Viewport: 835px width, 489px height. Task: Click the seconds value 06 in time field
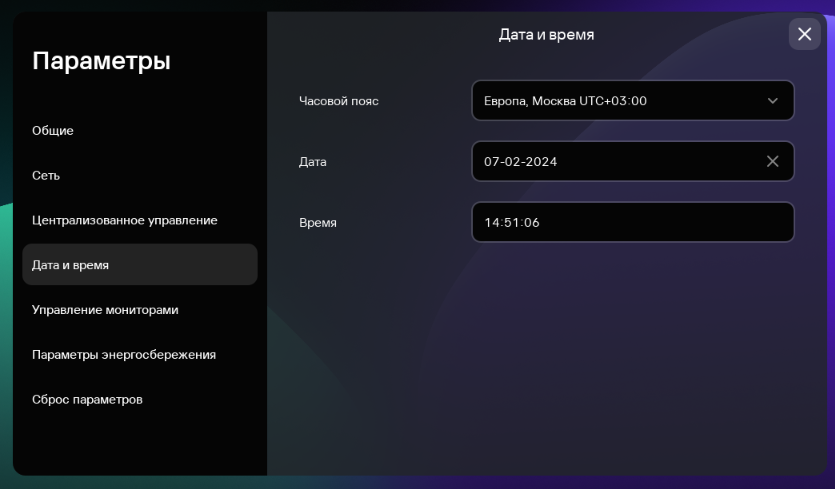point(531,223)
